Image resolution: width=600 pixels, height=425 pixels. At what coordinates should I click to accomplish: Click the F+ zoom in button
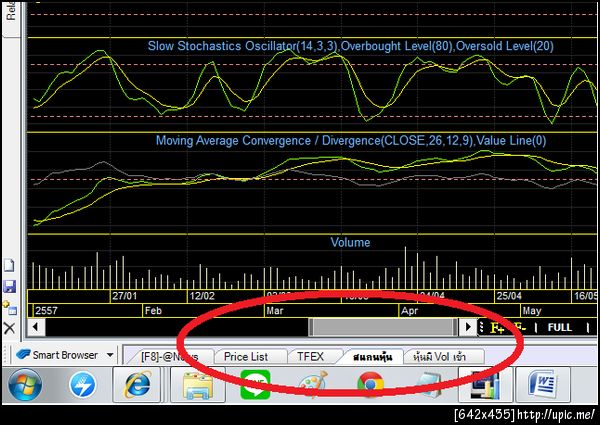pyautogui.click(x=497, y=328)
